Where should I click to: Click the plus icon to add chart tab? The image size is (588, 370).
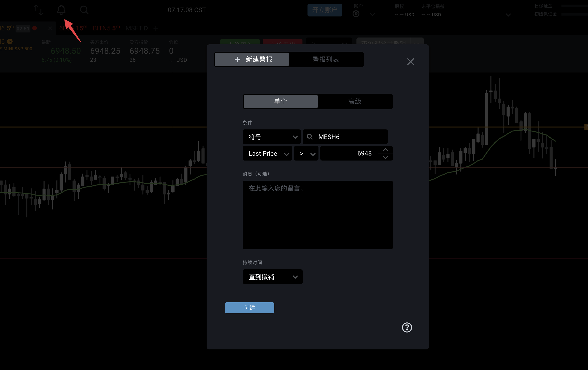(156, 29)
